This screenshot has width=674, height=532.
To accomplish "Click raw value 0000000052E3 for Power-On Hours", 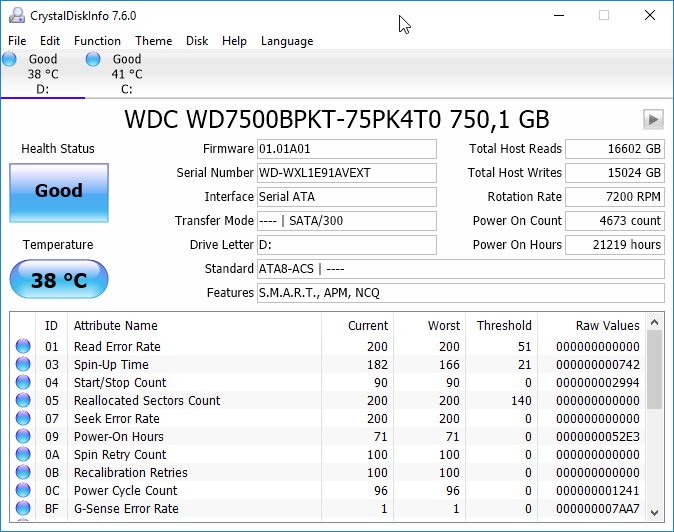I will tap(598, 437).
